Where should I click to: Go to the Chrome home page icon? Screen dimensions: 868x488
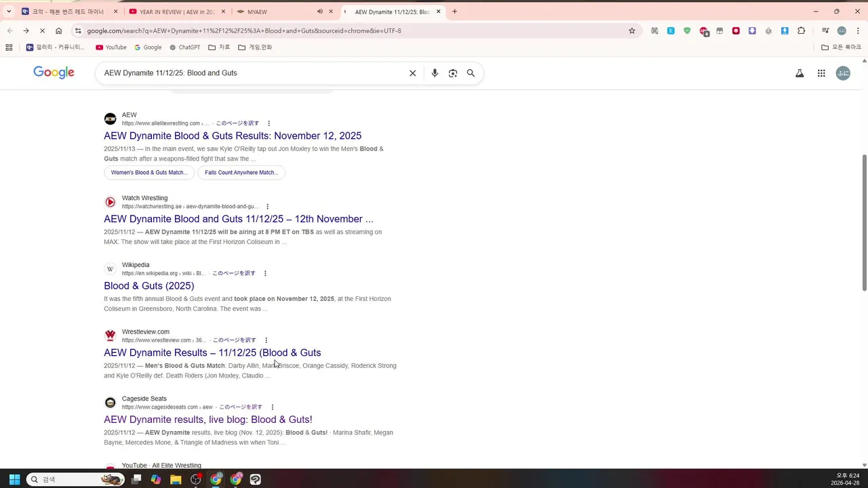pos(59,30)
